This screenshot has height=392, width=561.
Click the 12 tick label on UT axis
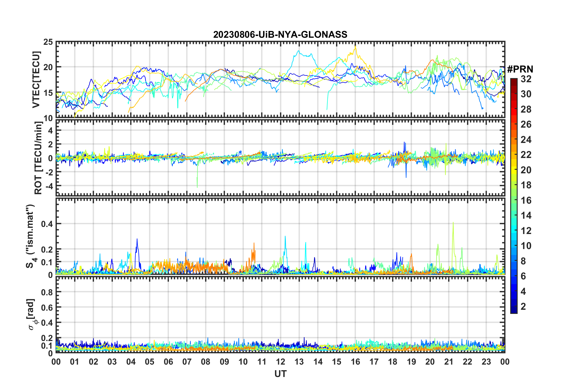pos(280,362)
